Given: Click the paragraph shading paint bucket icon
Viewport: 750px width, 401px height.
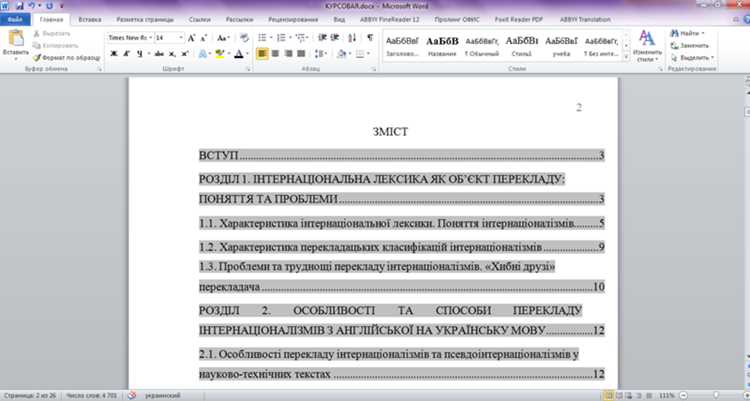Looking at the screenshot, I should (x=341, y=54).
